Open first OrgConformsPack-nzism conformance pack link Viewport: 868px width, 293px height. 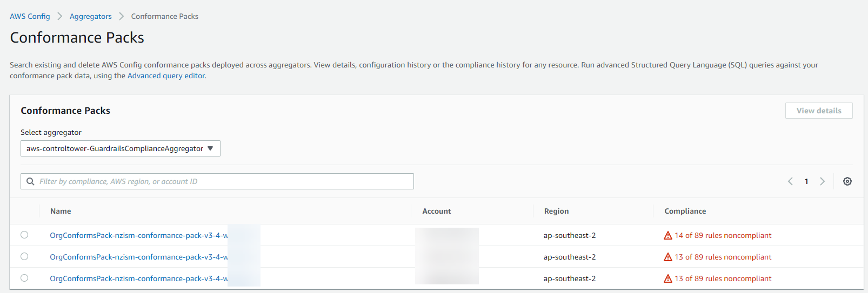click(138, 235)
